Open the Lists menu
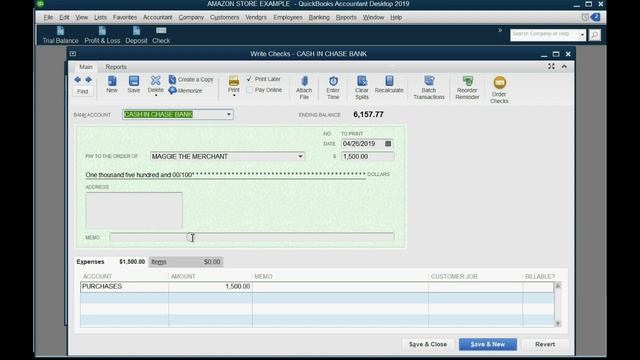This screenshot has height=360, width=640. [100, 17]
